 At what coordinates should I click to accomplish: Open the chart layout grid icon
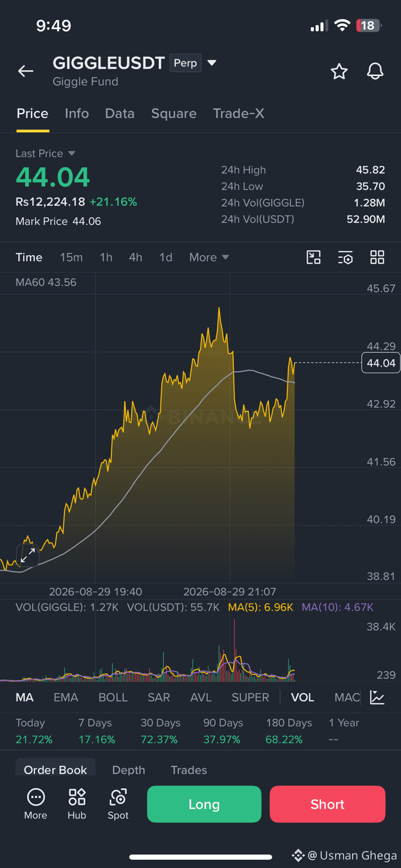[x=377, y=257]
